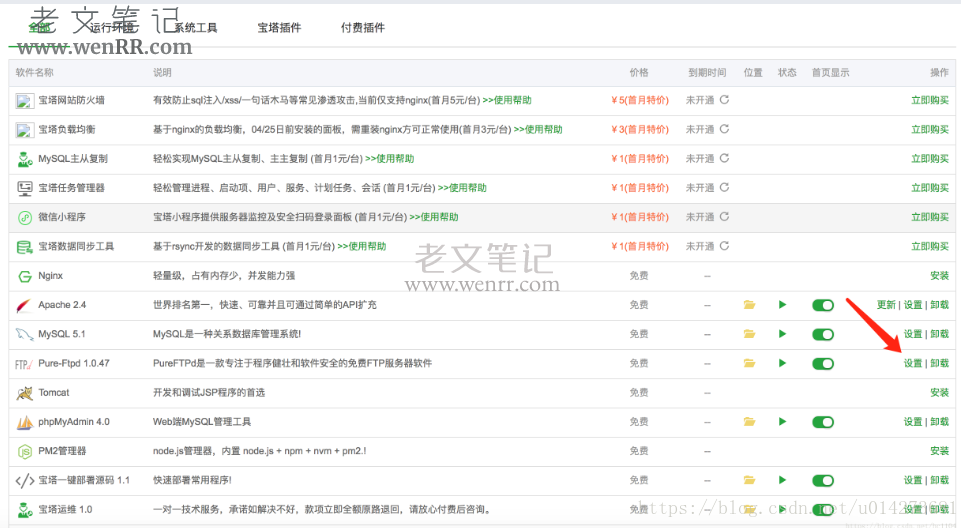
Task: Click the 宝塔任务管理器 monitor icon
Action: tap(25, 188)
